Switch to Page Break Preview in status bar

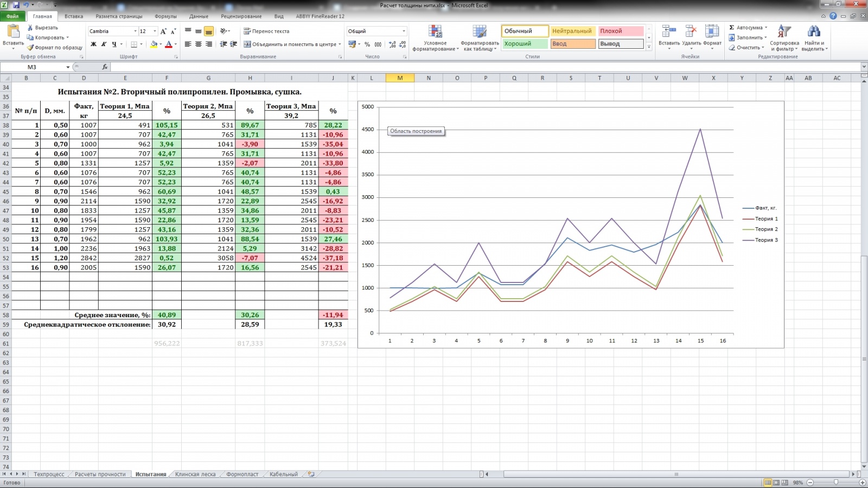coord(785,483)
